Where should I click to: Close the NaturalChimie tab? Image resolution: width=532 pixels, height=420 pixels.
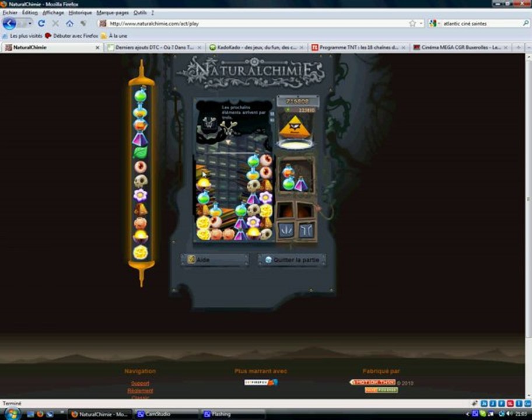pyautogui.click(x=97, y=47)
